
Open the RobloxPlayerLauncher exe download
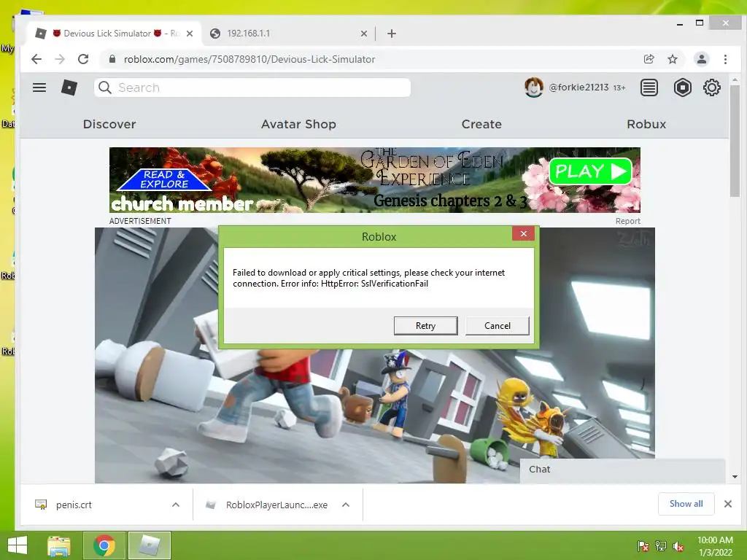[x=276, y=505]
